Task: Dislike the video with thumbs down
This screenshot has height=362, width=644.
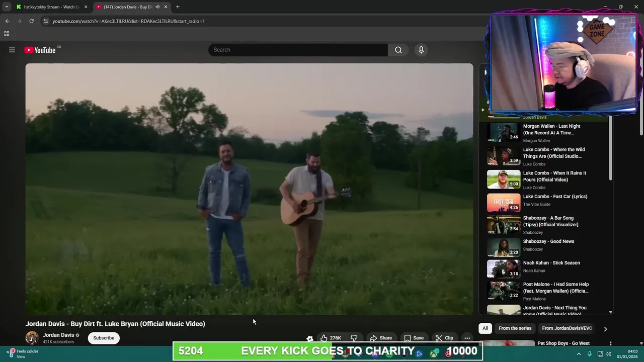Action: pos(354,338)
